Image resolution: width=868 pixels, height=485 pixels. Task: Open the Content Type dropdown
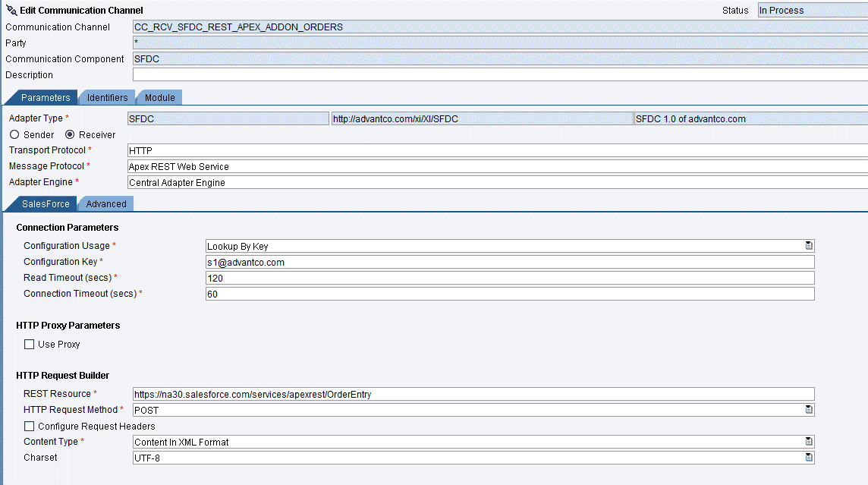click(809, 441)
